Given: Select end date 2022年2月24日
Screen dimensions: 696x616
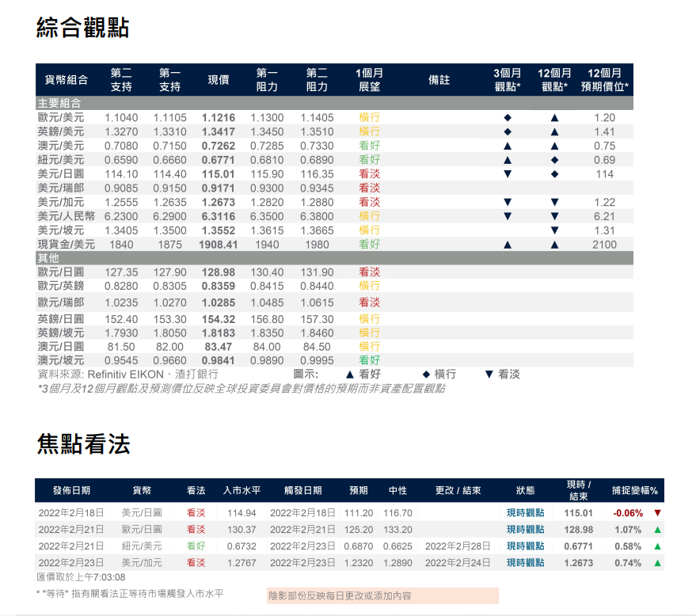Looking at the screenshot, I should pos(458,563).
